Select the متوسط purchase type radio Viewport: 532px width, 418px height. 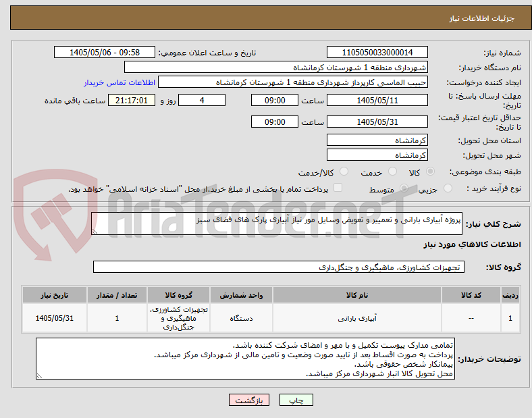(x=404, y=188)
